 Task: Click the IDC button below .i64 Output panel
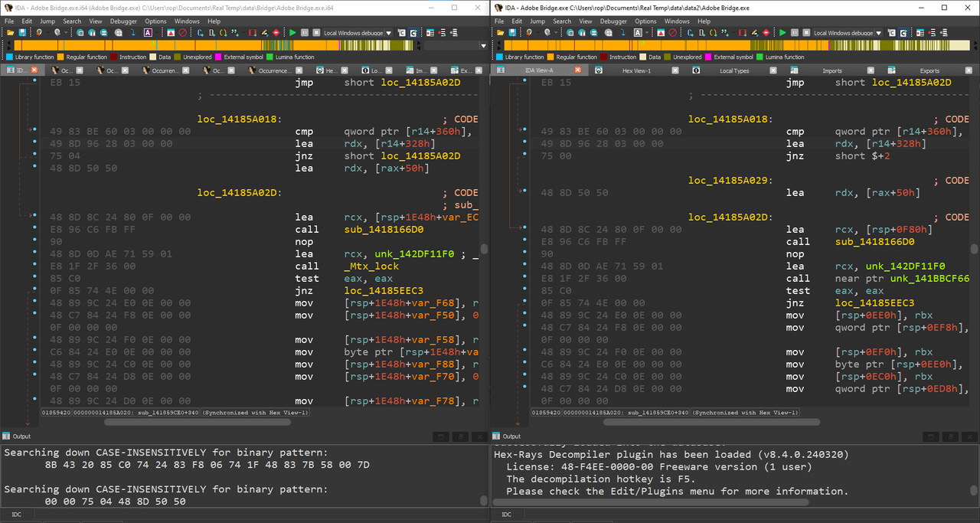click(x=16, y=515)
